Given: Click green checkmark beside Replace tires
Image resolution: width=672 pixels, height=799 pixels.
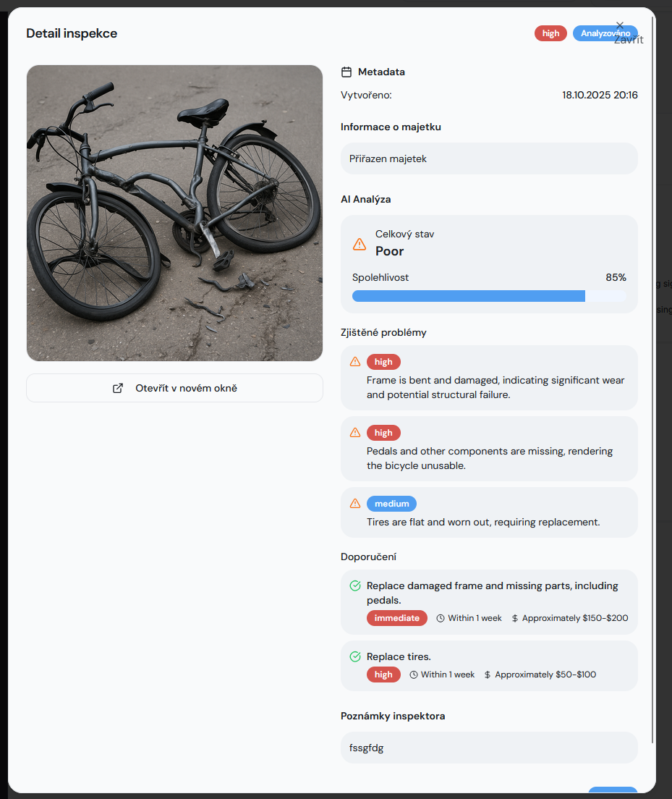Looking at the screenshot, I should click(355, 657).
